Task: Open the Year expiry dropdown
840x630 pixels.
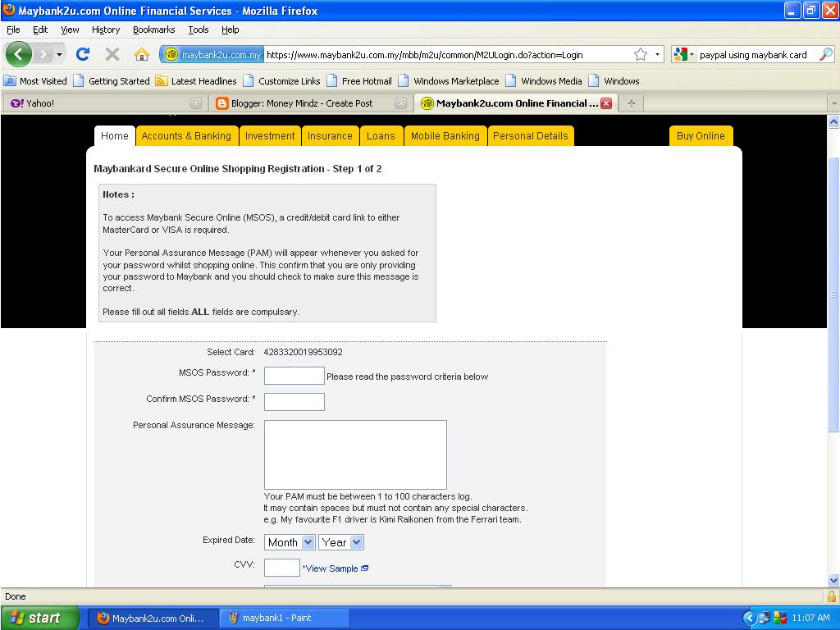Action: tap(341, 542)
